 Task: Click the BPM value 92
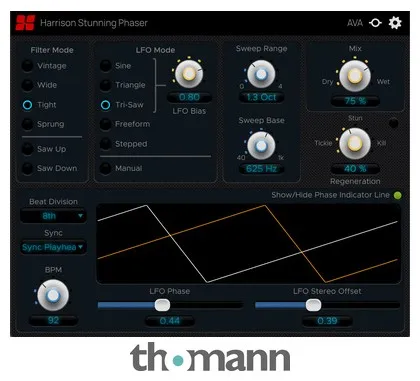53,321
